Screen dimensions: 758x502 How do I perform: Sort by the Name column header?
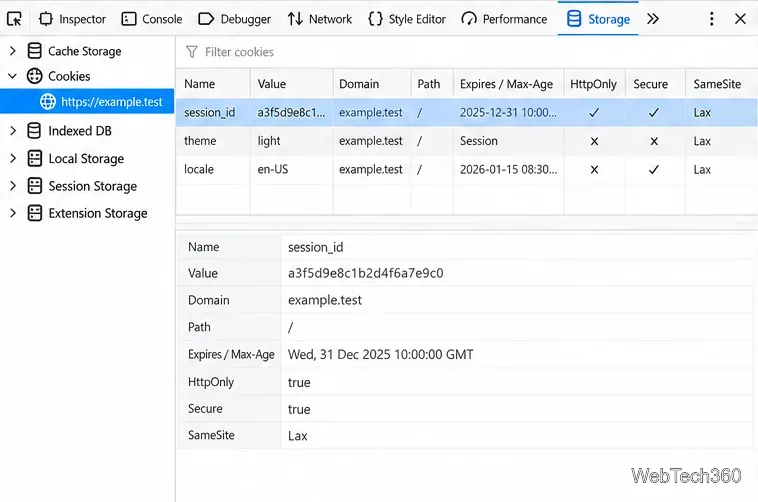click(213, 84)
